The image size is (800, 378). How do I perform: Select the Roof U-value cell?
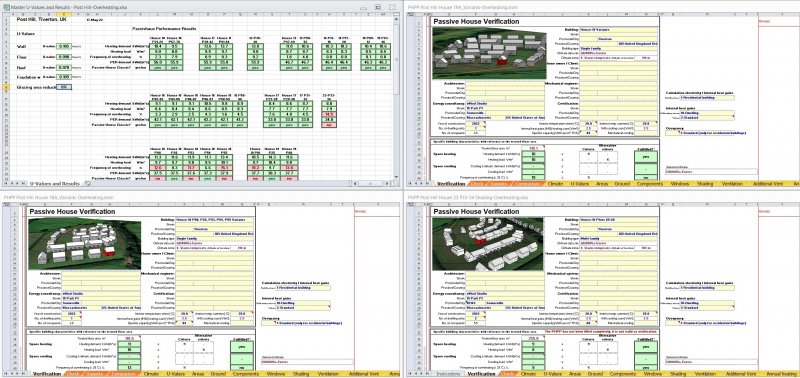tap(64, 67)
